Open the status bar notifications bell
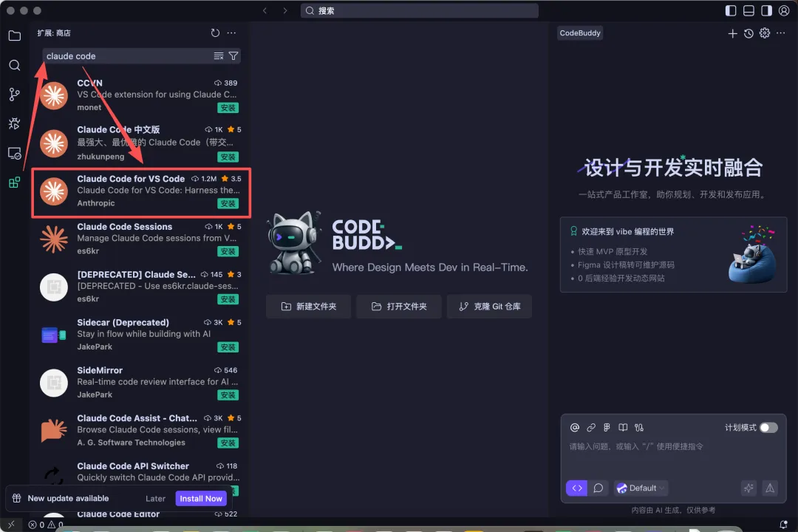 tap(783, 524)
